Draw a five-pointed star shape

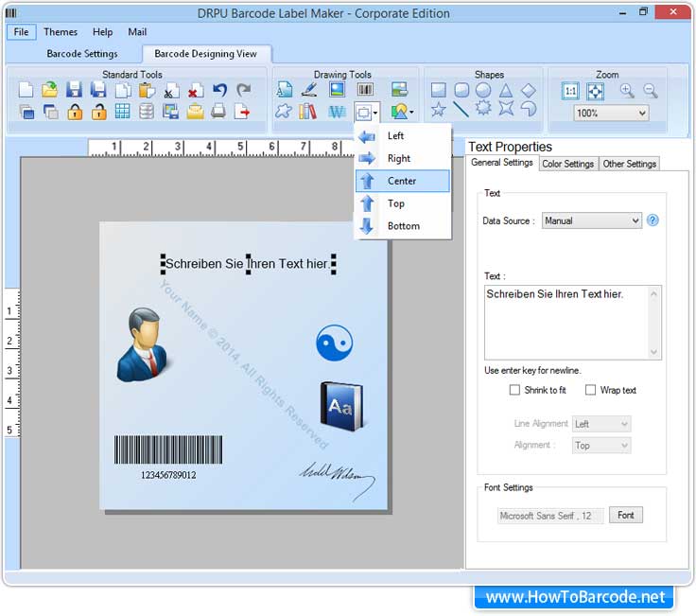click(438, 109)
